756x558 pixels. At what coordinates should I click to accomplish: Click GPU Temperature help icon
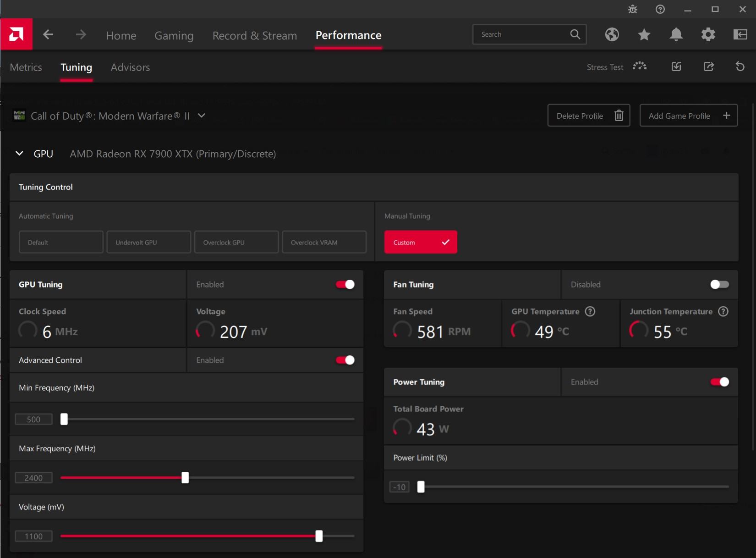[x=590, y=311]
